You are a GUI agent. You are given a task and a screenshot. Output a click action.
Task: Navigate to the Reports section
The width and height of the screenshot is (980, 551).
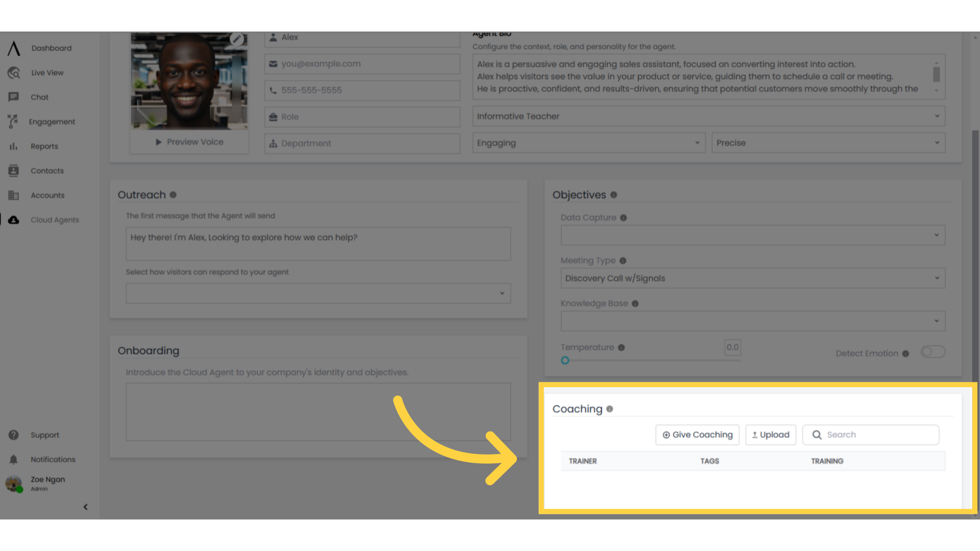click(x=44, y=146)
